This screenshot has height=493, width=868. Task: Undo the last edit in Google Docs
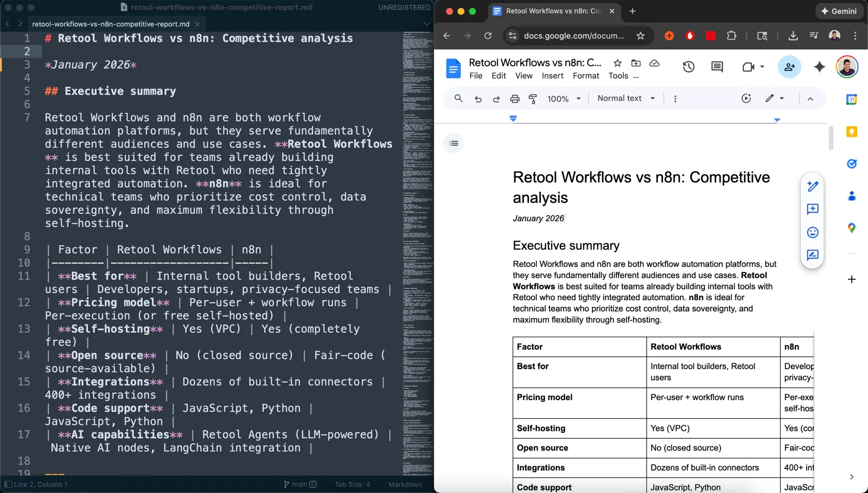(478, 98)
